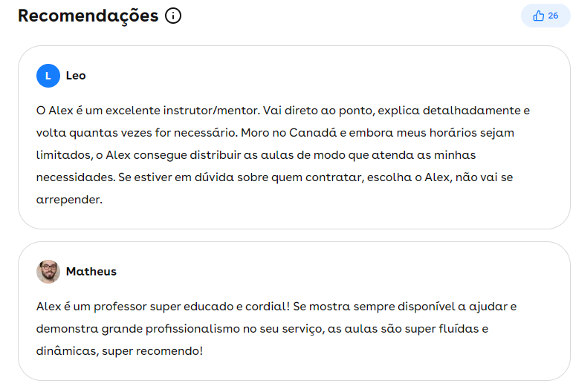Click the info icon beside Recomendações
This screenshot has height=392, width=573.
click(173, 16)
